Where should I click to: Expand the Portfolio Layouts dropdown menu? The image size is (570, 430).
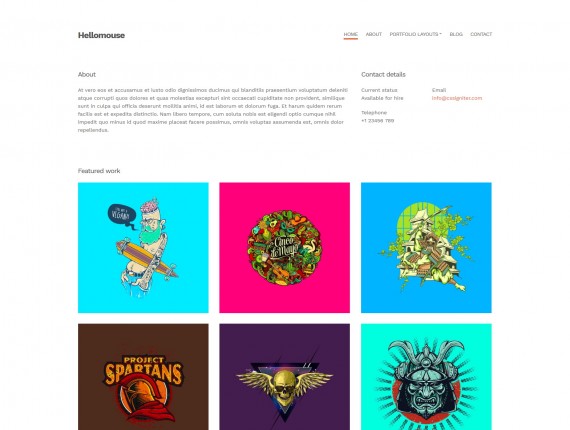415,34
